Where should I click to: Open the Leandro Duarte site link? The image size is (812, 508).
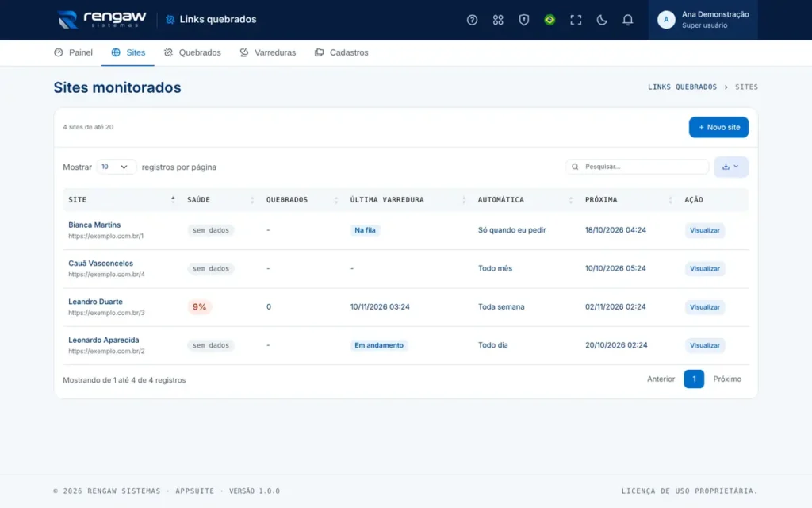coord(95,302)
